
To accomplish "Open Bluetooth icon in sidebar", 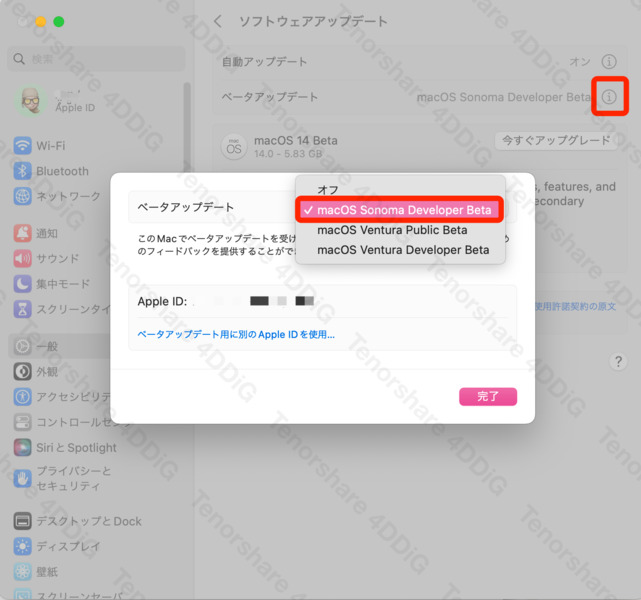I will coord(22,171).
